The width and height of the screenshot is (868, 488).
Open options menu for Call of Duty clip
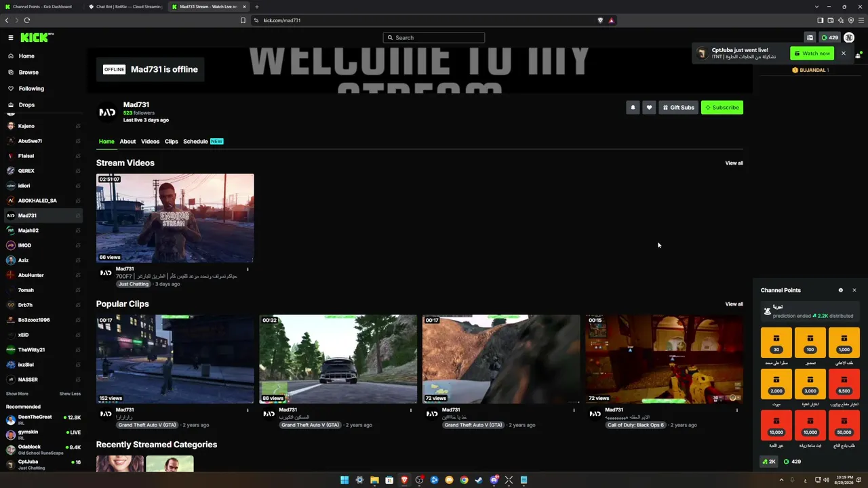point(737,410)
